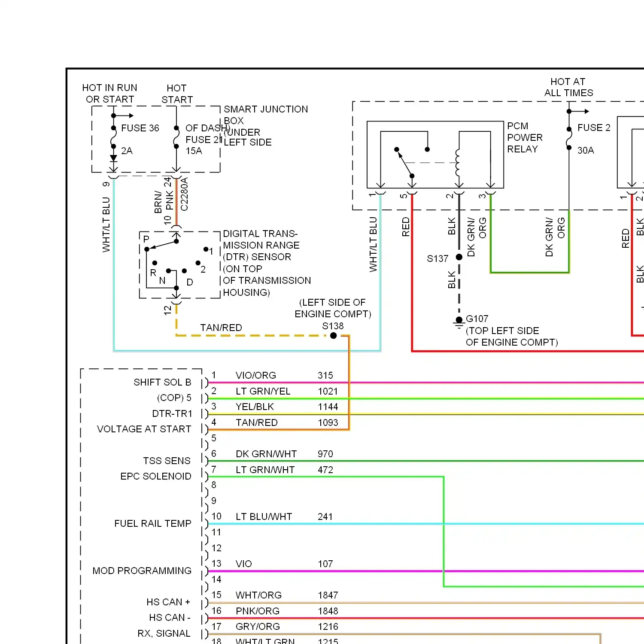Screen dimensions: 644x644
Task: Click the G107 ground symbol
Action: (459, 322)
